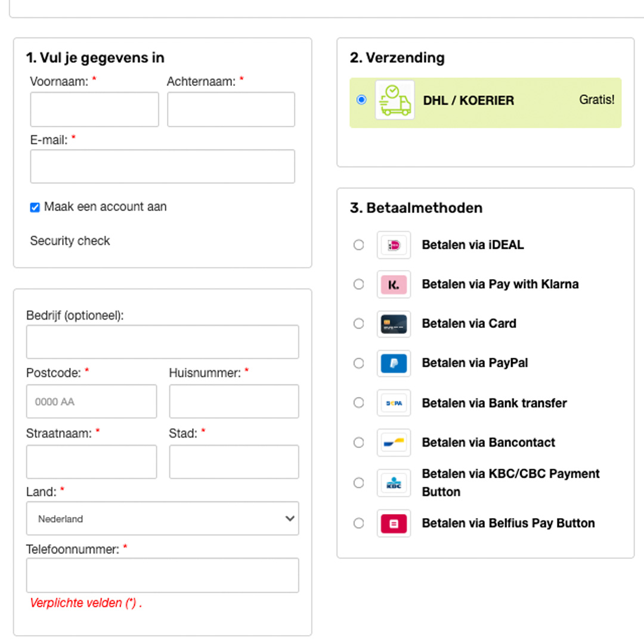Choose the Betalen via PayPal radio button
Image resolution: width=644 pixels, height=644 pixels.
[358, 364]
